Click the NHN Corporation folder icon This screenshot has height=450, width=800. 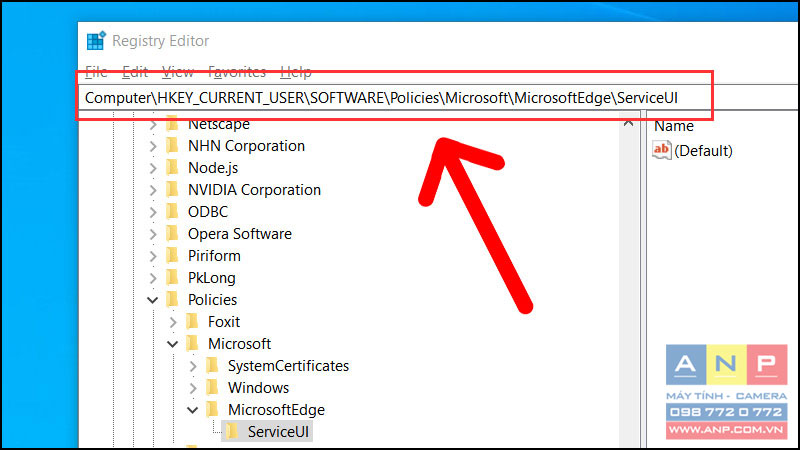coord(173,145)
